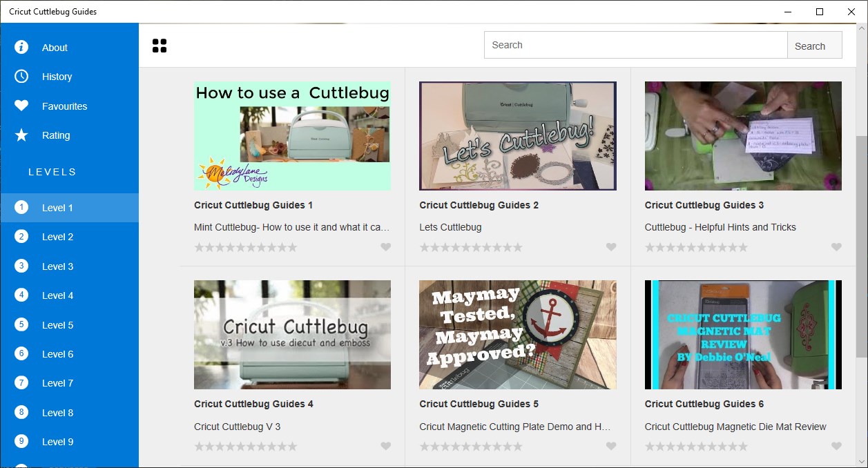Favourite Cricut Cuttlebug Guides 4 with heart
This screenshot has height=468, width=868.
(x=385, y=447)
